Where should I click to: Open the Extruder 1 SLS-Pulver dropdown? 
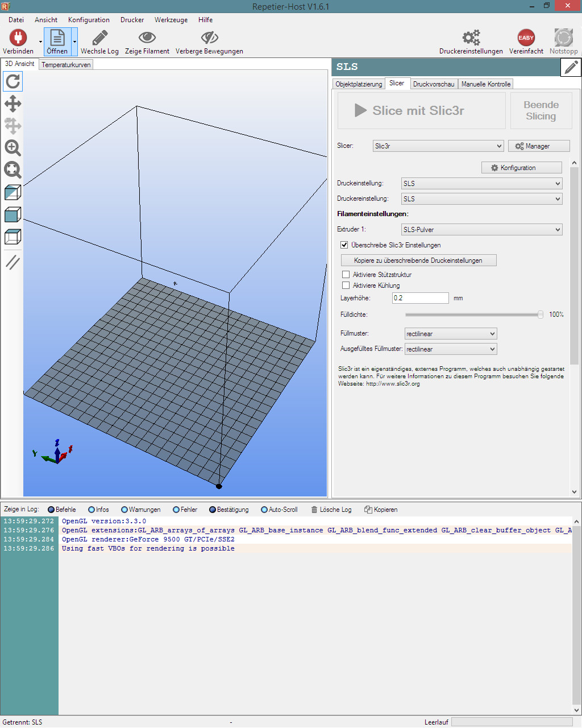click(x=482, y=229)
